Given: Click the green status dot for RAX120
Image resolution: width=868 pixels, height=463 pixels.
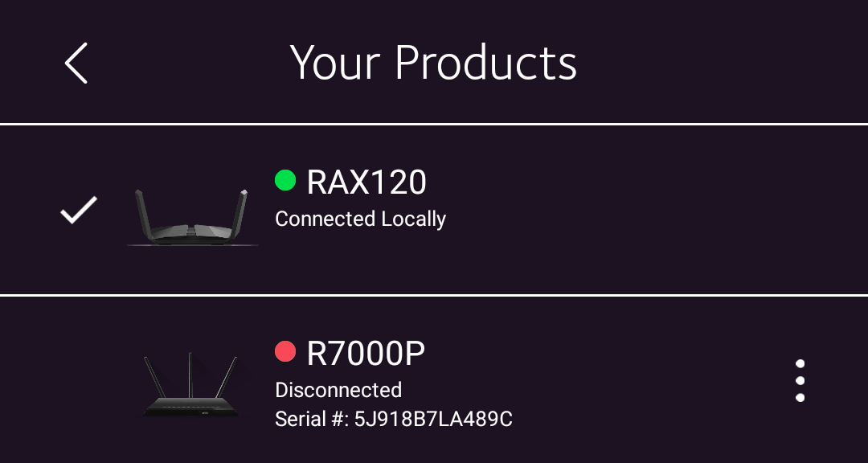Looking at the screenshot, I should 285,181.
